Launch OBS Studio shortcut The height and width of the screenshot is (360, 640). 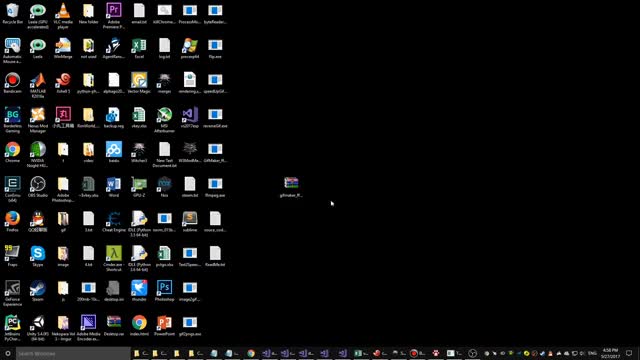(38, 187)
